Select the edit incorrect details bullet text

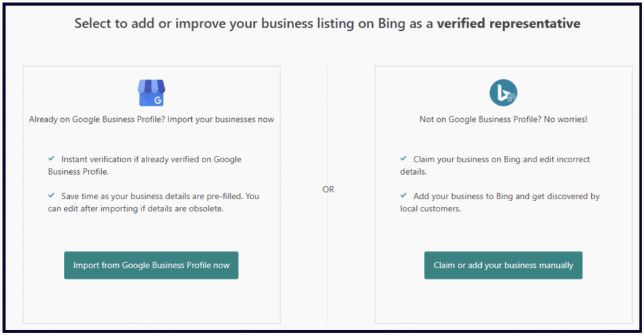tap(497, 165)
